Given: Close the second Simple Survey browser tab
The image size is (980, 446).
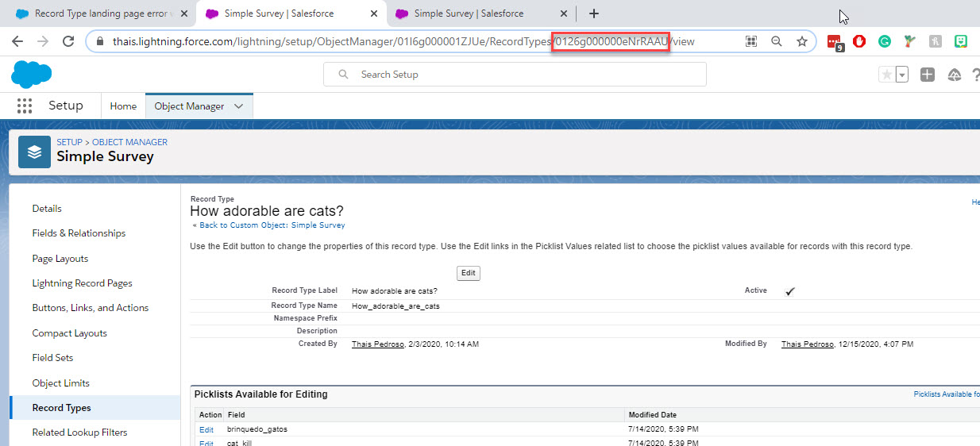Looking at the screenshot, I should pos(565,13).
